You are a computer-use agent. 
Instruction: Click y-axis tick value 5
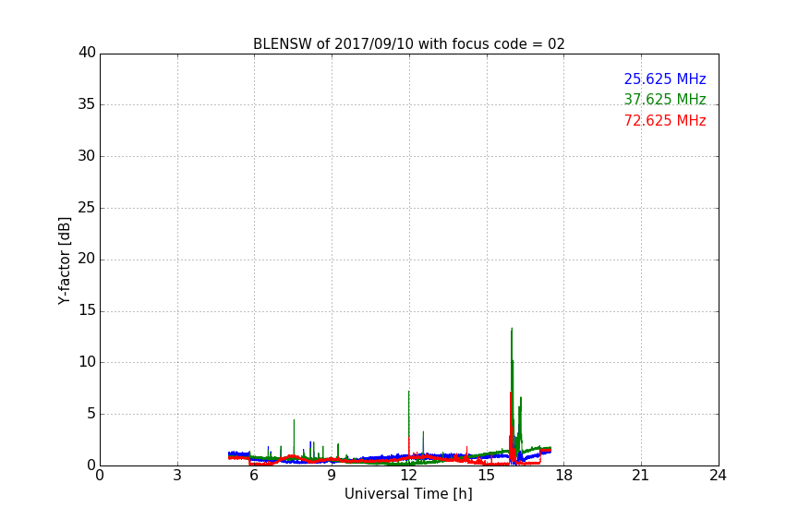click(91, 414)
